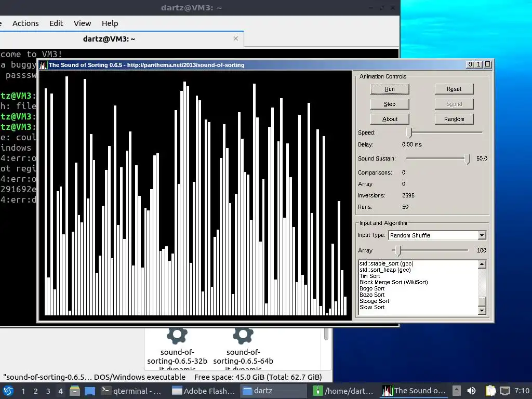Open the Edit menu in qterminal
Image resolution: width=532 pixels, height=399 pixels.
coord(56,23)
